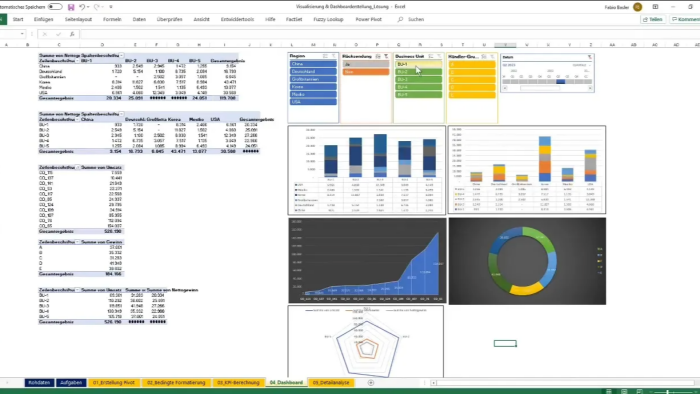Viewport: 700px width, 394px height.
Task: Select China in the Region slicer
Action: click(x=313, y=64)
